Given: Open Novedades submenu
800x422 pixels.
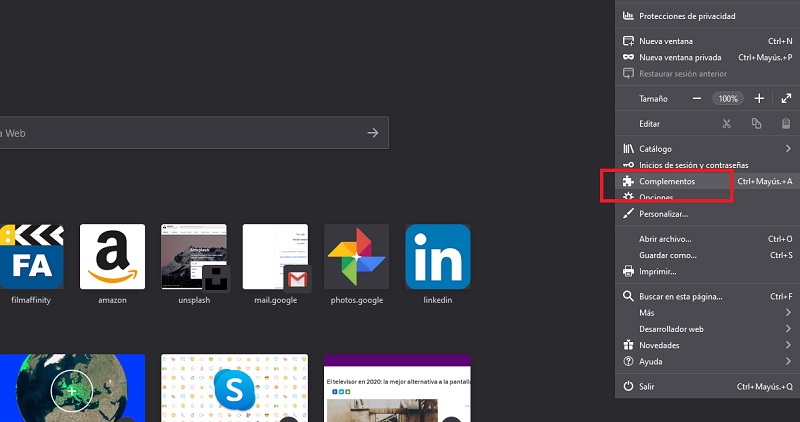Looking at the screenshot, I should [x=707, y=345].
